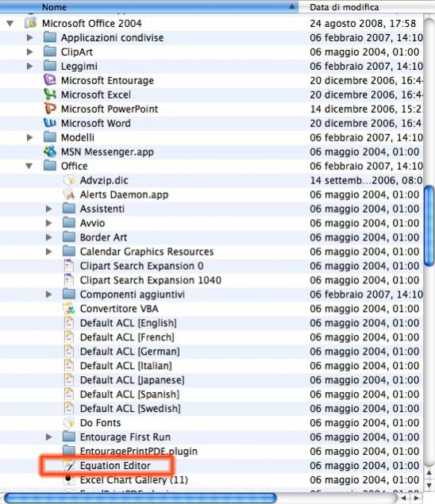Click the Microsoft Entourage app icon
The image size is (435, 504).
(50, 80)
